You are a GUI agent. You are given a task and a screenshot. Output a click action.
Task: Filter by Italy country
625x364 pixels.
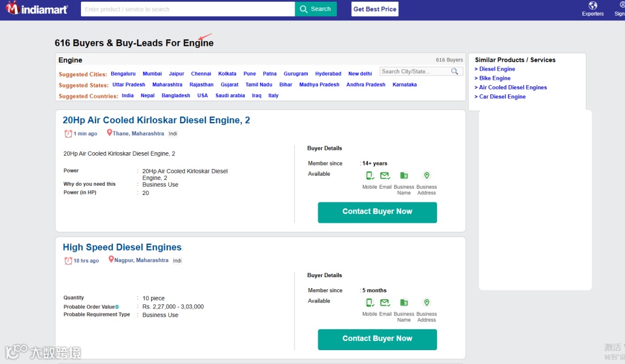point(273,95)
